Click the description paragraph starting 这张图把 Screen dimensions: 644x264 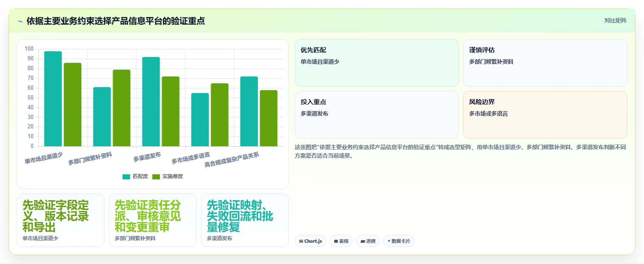click(x=460, y=151)
